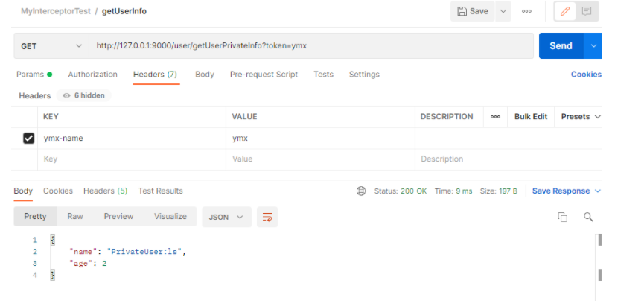644x301 pixels.
Task: Open the JSON format dropdown
Action: [226, 217]
